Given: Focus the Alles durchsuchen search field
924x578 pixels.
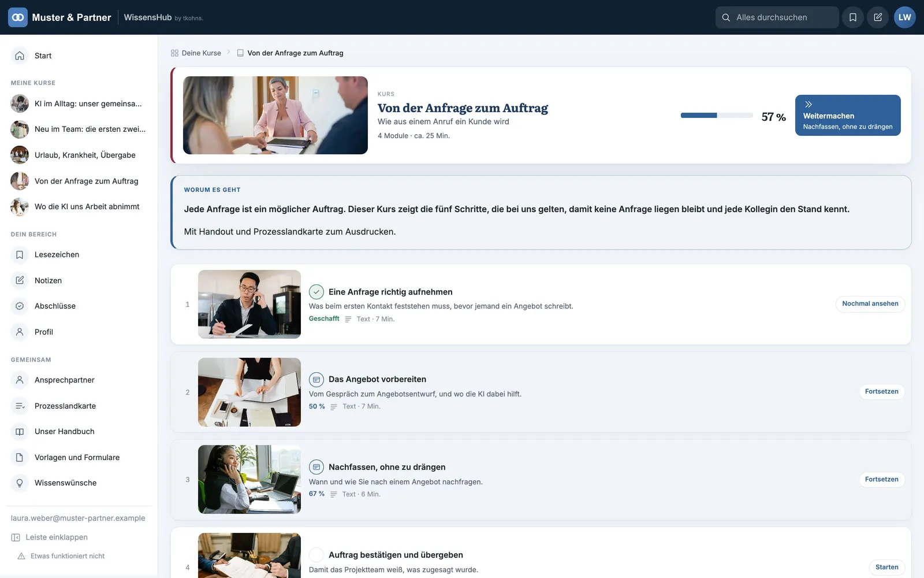Looking at the screenshot, I should point(777,17).
